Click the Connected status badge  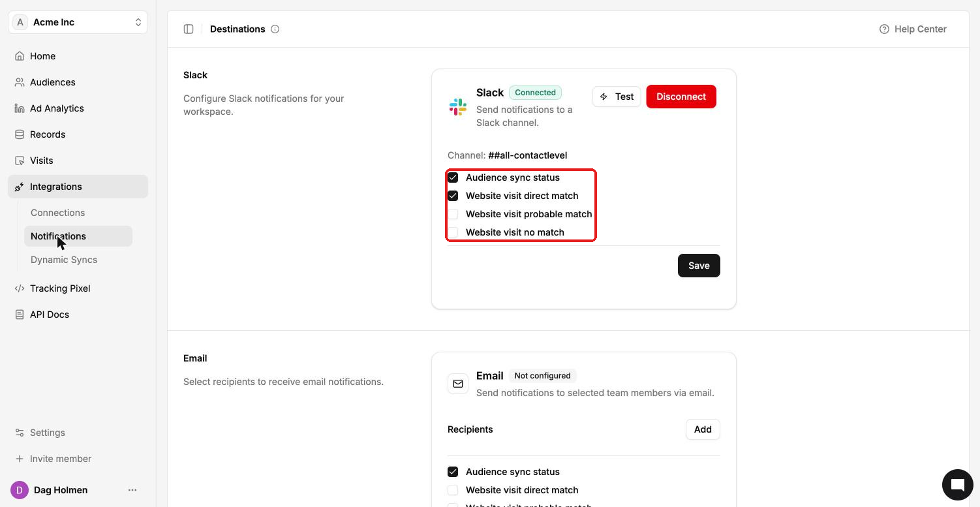[535, 93]
